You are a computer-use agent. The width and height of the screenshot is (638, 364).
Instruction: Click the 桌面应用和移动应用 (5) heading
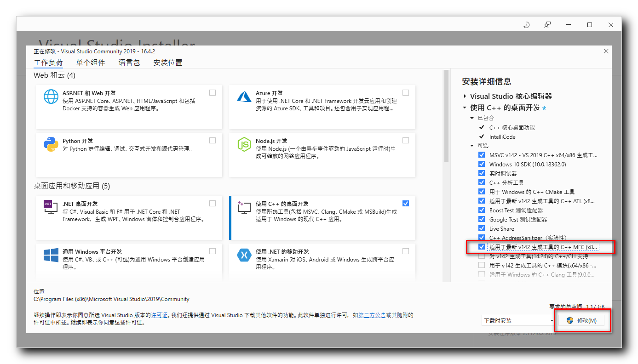pyautogui.click(x=72, y=186)
